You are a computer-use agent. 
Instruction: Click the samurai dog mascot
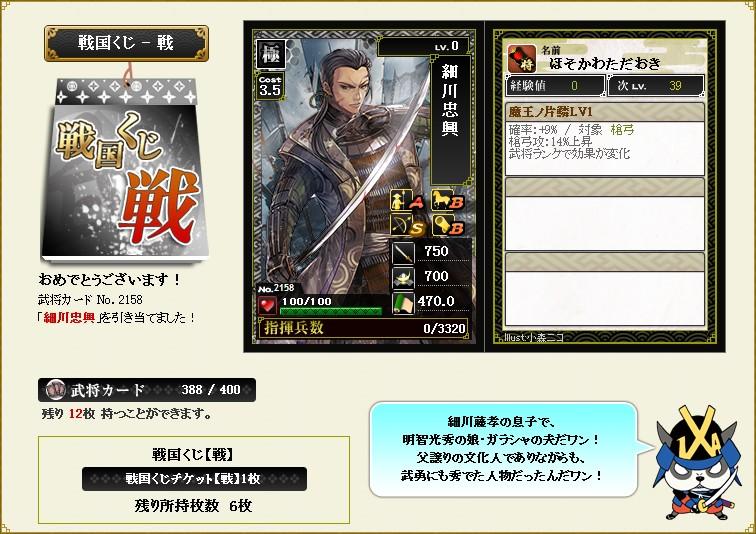pos(697,463)
